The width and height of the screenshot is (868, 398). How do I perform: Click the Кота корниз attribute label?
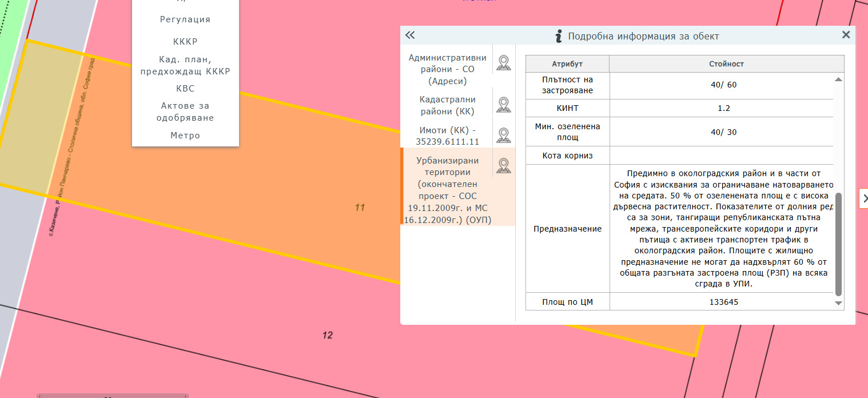point(567,156)
